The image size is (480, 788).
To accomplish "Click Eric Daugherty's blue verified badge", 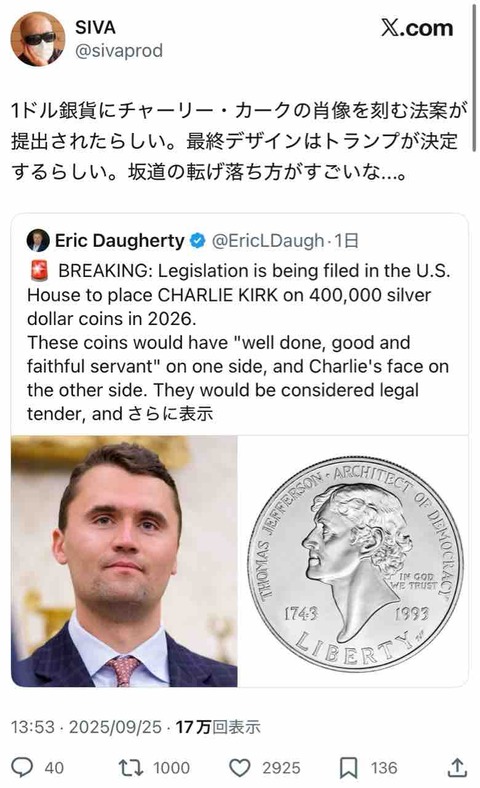I will click(x=198, y=241).
